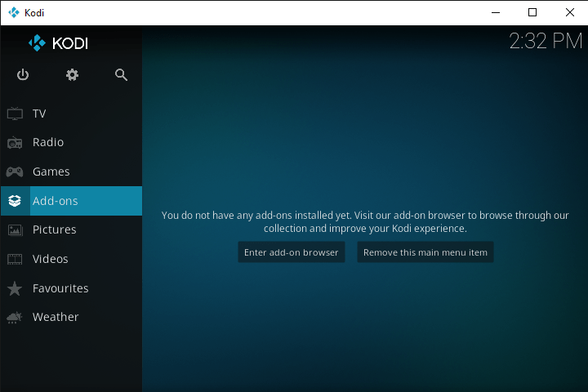Image resolution: width=588 pixels, height=392 pixels.
Task: Click the Add-ons box icon
Action: pyautogui.click(x=15, y=201)
